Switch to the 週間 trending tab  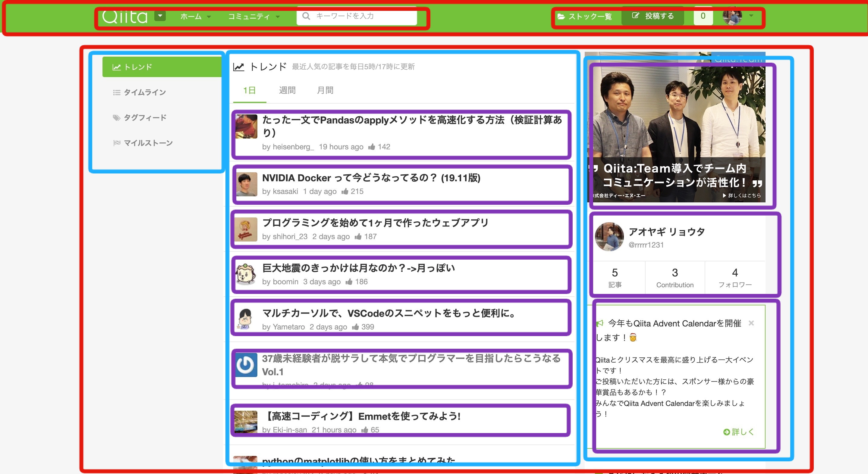click(x=287, y=90)
